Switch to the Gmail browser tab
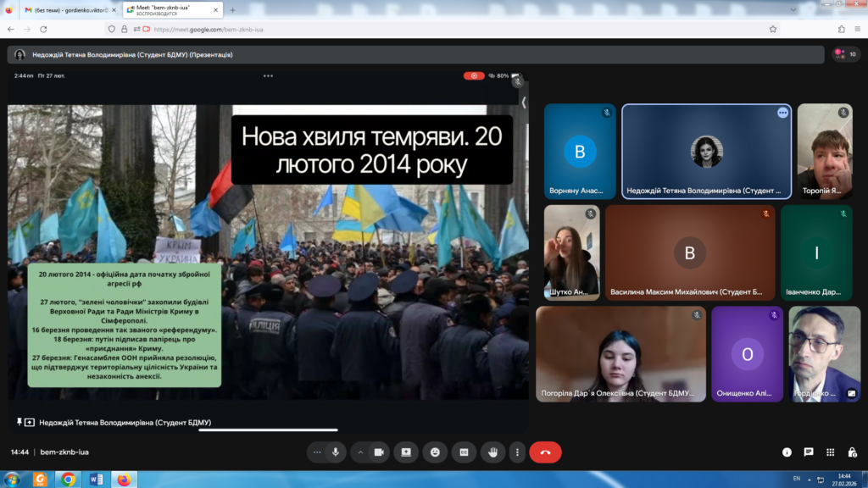Image resolution: width=868 pixels, height=488 pixels. pyautogui.click(x=62, y=9)
